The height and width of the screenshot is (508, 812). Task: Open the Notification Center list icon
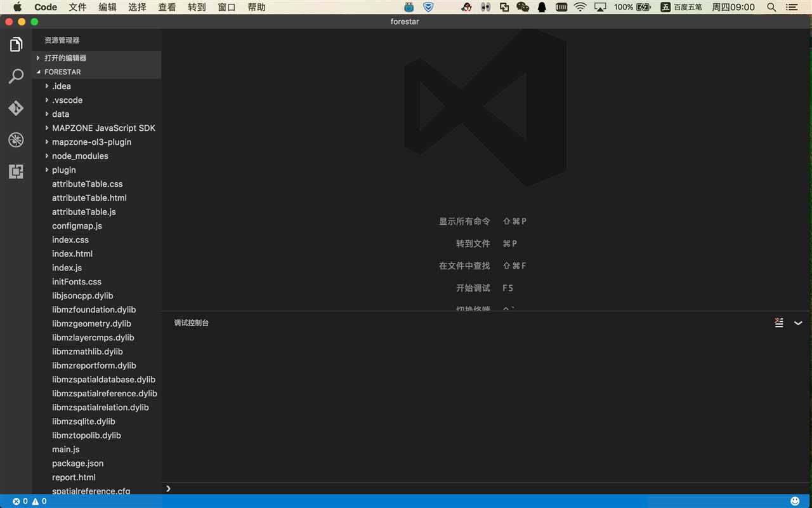[792, 7]
